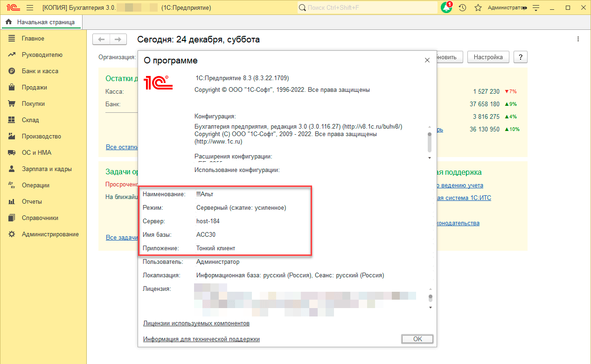
Task: Click the Бухгалтерия предприятия, редакция 3.0 line
Action: click(x=298, y=127)
